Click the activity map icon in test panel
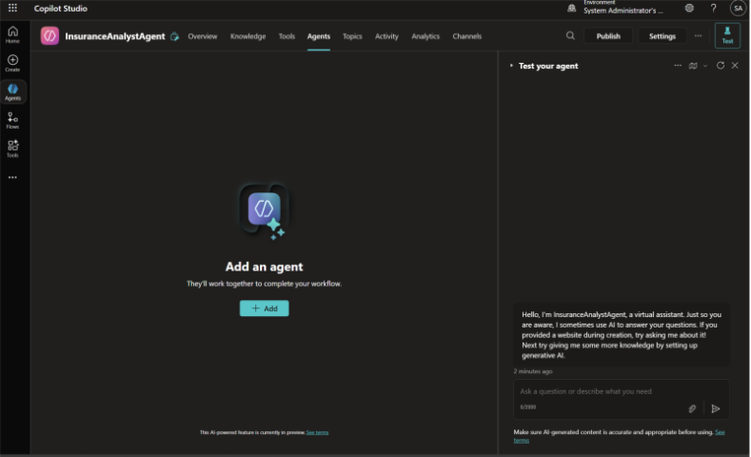The width and height of the screenshot is (751, 457). [693, 66]
